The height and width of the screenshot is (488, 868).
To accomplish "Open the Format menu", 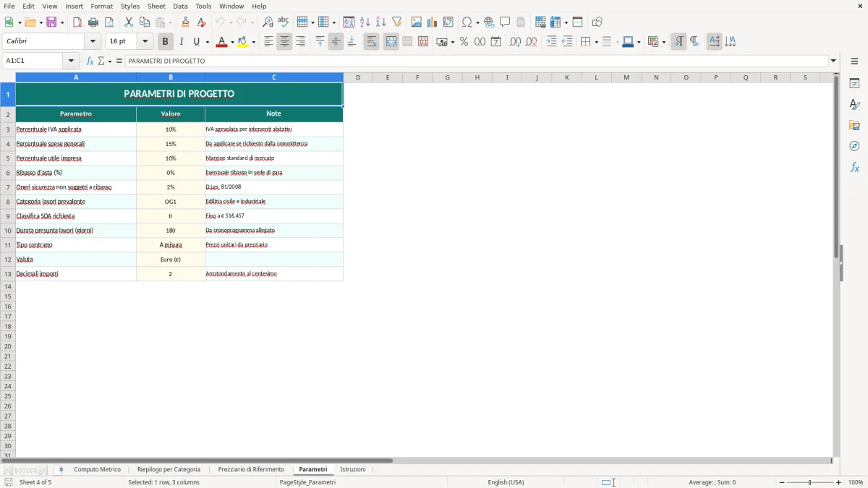I will coord(102,6).
